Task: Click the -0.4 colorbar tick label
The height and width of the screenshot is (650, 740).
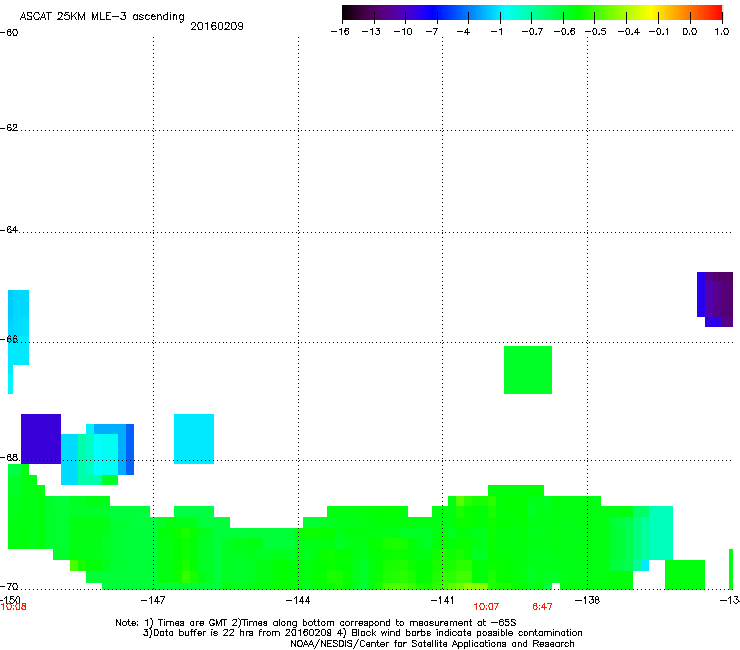Action: click(629, 32)
